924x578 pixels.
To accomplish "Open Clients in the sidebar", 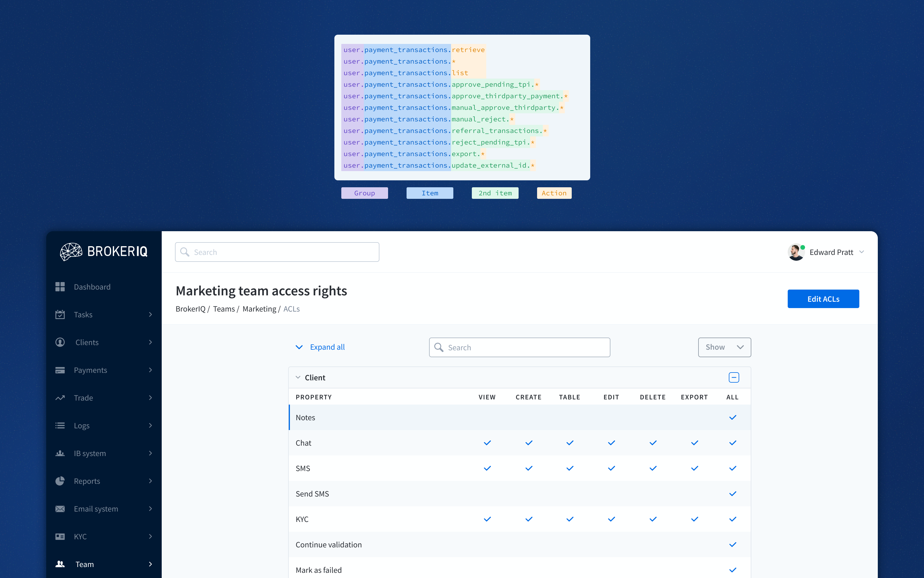I will click(104, 342).
